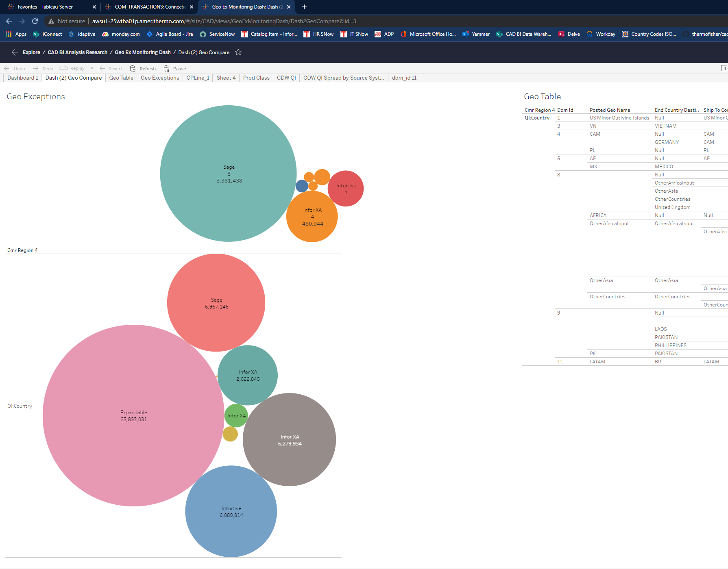This screenshot has width=728, height=569.
Task: Click the Not secure warning icon
Action: coord(51,21)
